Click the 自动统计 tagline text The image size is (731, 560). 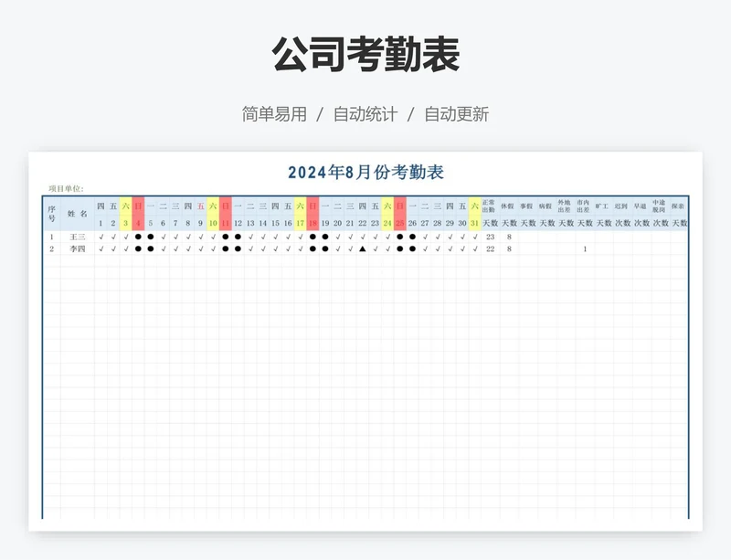click(x=365, y=114)
